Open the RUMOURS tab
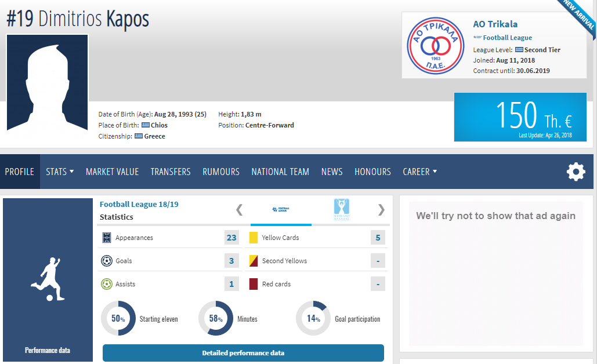 click(x=221, y=172)
